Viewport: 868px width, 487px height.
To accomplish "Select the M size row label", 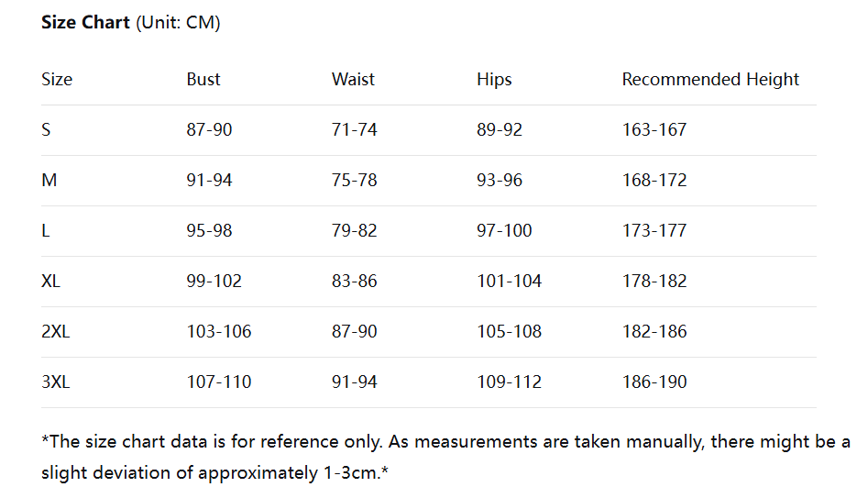I will coord(49,181).
